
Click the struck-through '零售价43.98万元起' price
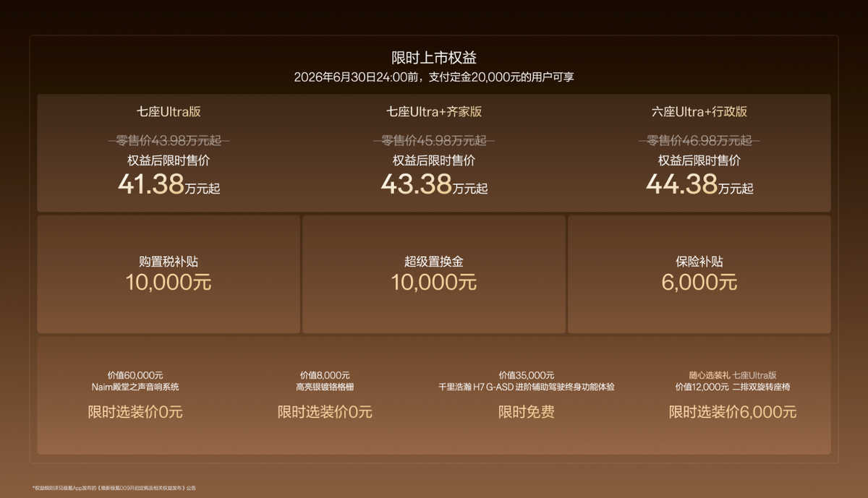click(169, 140)
